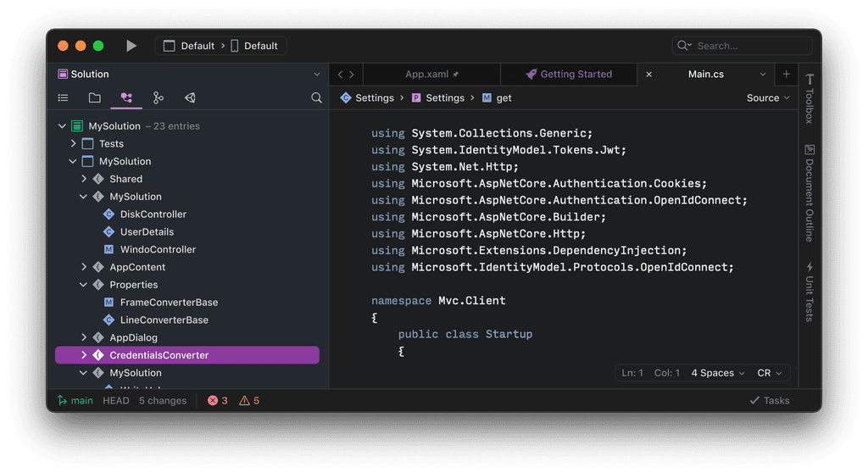The width and height of the screenshot is (868, 473).
Task: Click Settings property breadcrumb
Action: click(438, 98)
